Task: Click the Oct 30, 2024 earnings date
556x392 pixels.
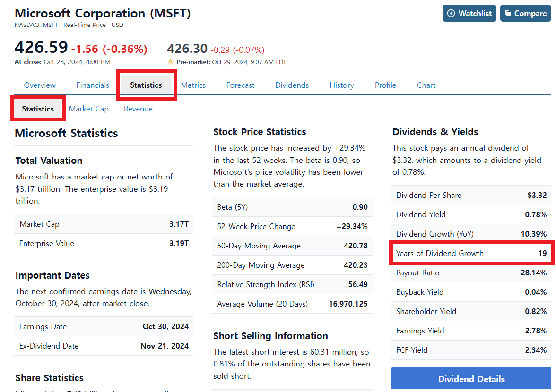Action: pyautogui.click(x=165, y=326)
